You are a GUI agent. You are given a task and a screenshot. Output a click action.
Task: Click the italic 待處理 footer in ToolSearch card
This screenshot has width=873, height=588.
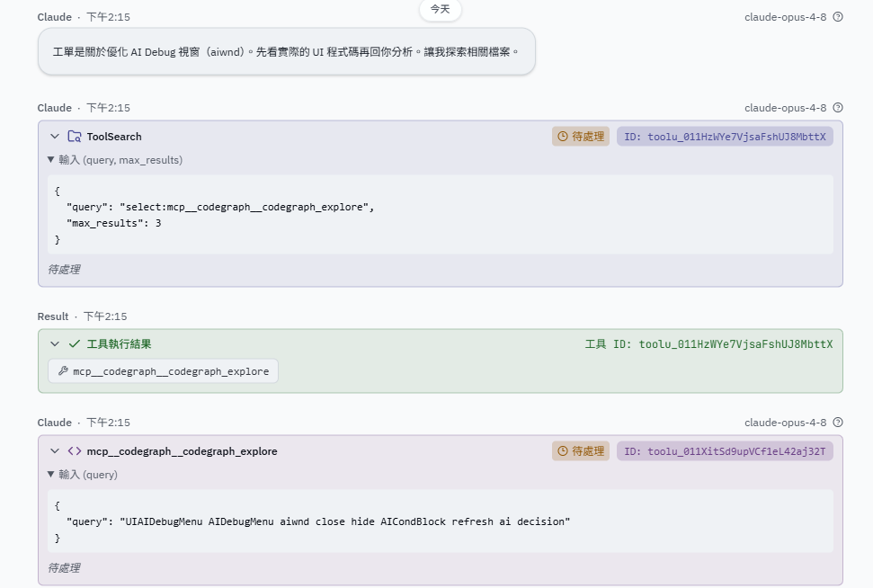[x=64, y=270]
